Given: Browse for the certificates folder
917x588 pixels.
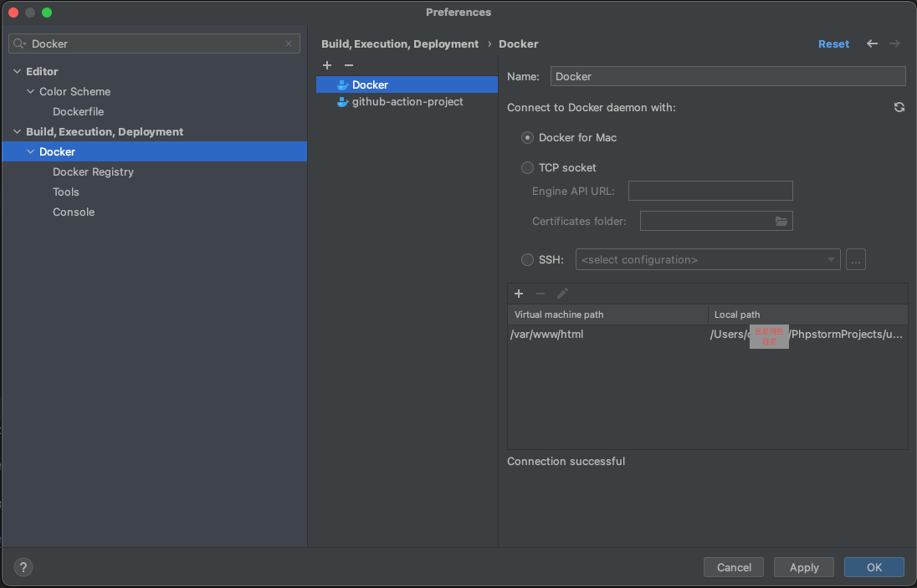Looking at the screenshot, I should (781, 221).
